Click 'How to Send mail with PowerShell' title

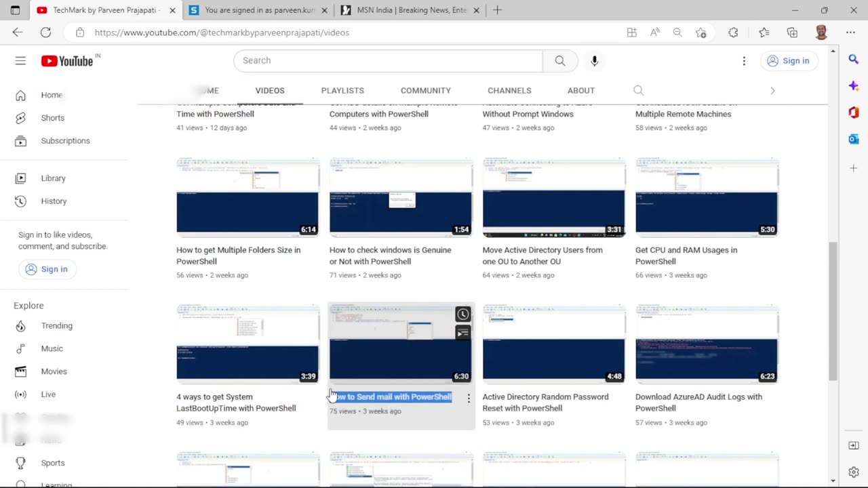391,397
